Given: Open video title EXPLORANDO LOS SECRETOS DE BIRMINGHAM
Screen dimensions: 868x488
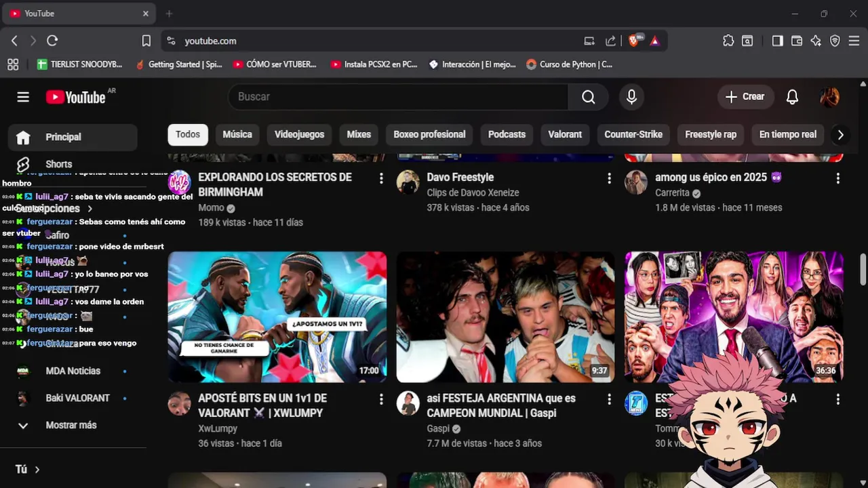Looking at the screenshot, I should coord(275,184).
